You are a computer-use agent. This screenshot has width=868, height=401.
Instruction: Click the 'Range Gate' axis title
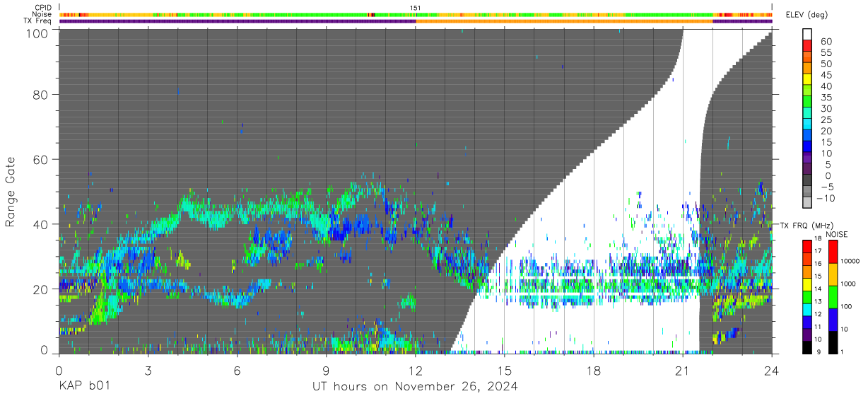[x=11, y=192]
